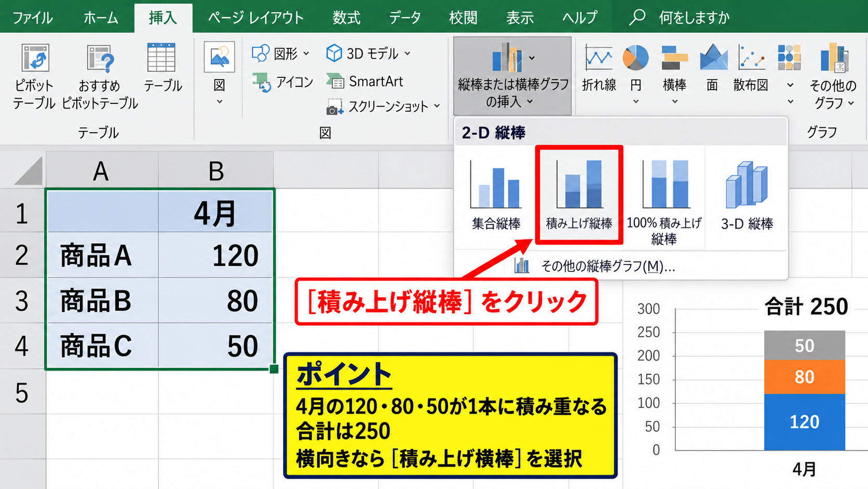868x489 pixels.
Task: Open recommended PivotTables (おすすめピボットテーブル)
Action: [x=100, y=76]
